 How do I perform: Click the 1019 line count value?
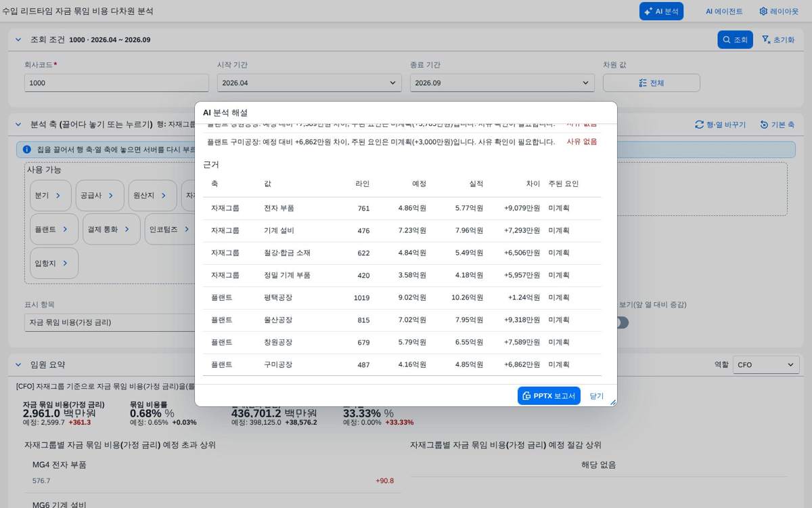tap(361, 297)
